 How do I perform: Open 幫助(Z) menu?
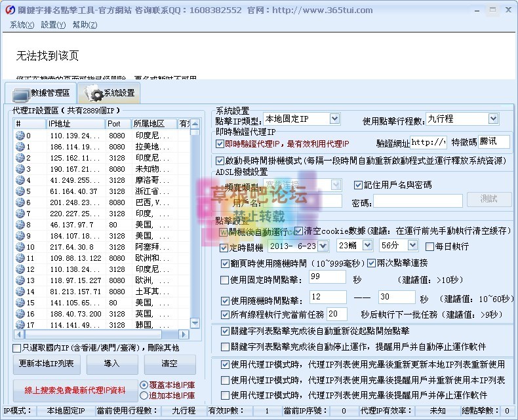point(85,25)
